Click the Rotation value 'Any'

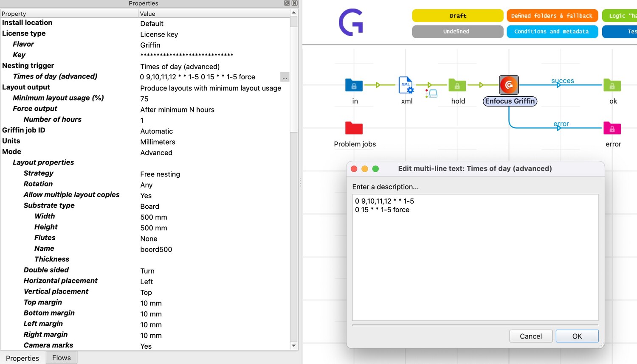(x=146, y=185)
